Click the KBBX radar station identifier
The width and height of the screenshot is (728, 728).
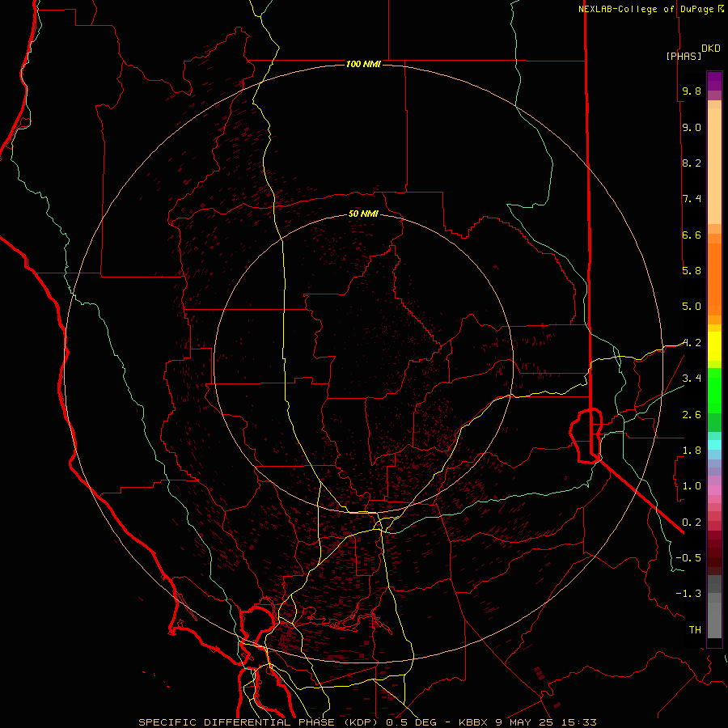473,722
